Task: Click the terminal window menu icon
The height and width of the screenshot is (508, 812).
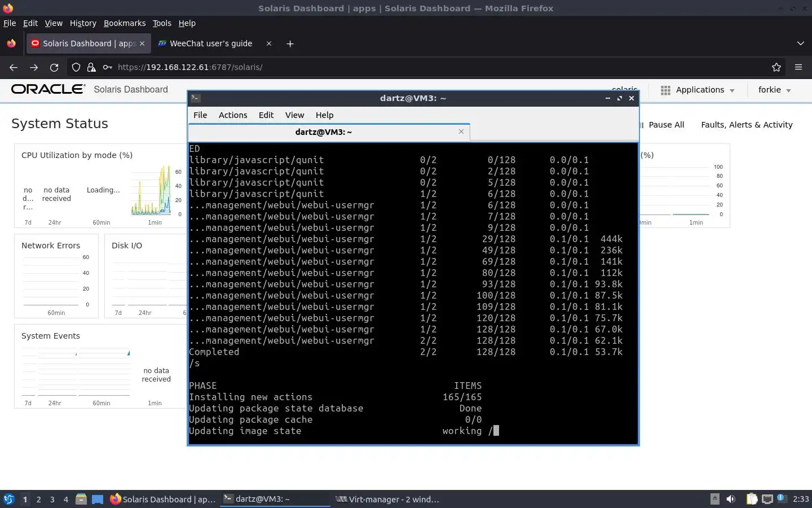Action: (196, 98)
